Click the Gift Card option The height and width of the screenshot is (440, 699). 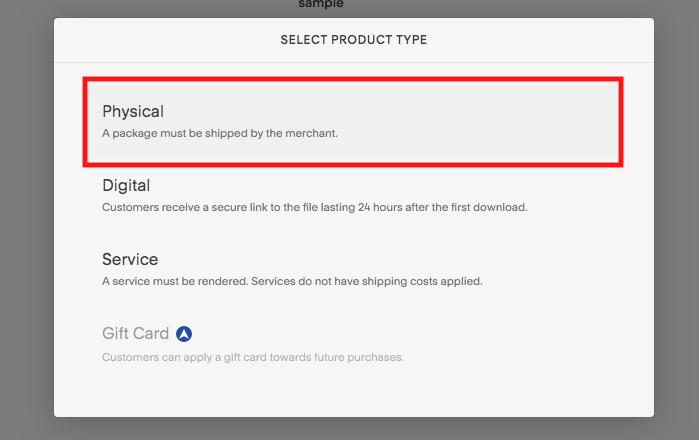353,345
